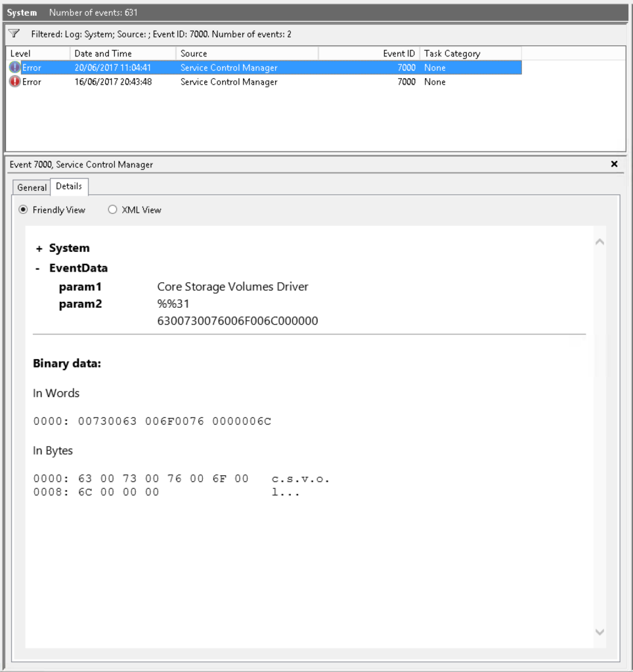Sort by Task Category column header

470,54
